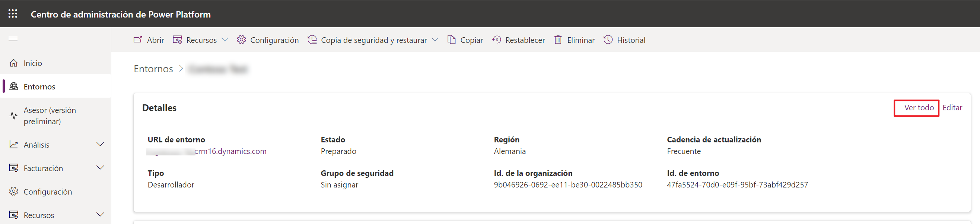Click the Eliminar trash icon
The width and height of the screenshot is (980, 224).
tap(558, 40)
